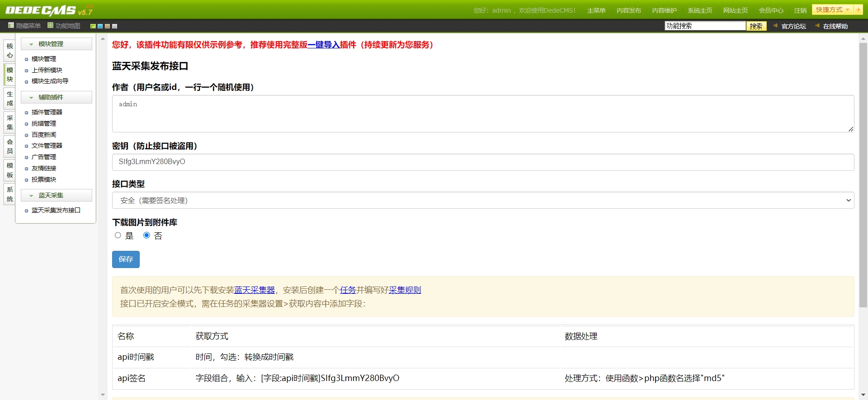
Task: Select 是 for downloading images to library
Action: click(x=118, y=235)
